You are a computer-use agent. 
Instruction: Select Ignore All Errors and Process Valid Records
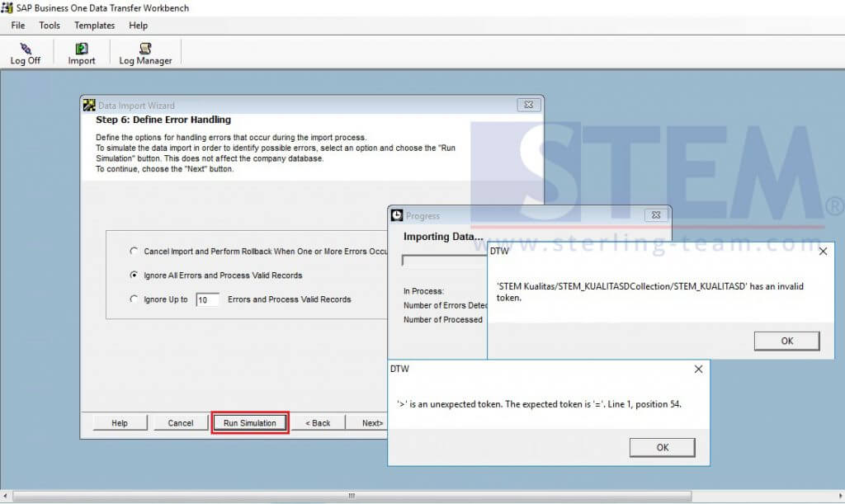pyautogui.click(x=132, y=276)
